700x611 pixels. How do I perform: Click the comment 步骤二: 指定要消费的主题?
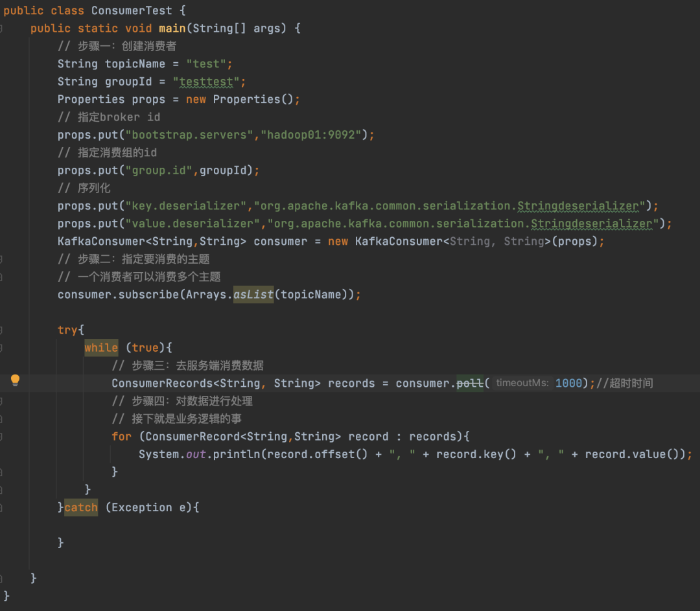coord(134,259)
